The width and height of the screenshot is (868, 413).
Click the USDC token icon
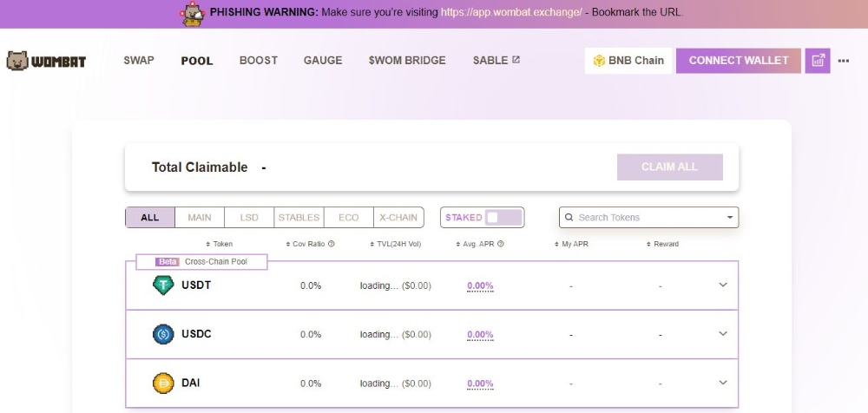pyautogui.click(x=163, y=334)
